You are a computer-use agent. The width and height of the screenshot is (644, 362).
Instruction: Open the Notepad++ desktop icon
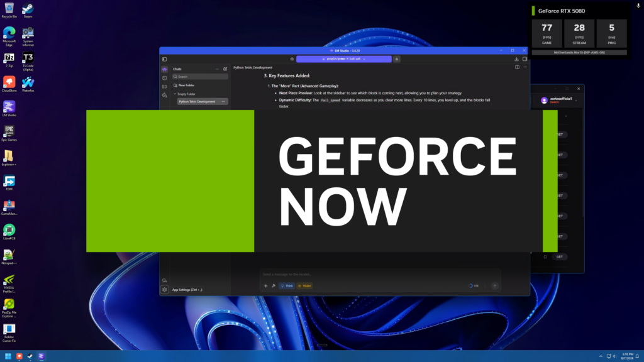[9, 257]
